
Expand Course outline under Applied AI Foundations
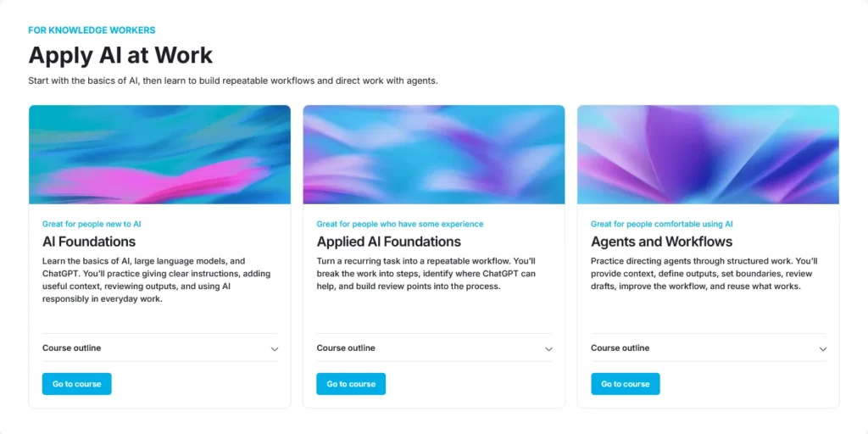[x=434, y=348]
